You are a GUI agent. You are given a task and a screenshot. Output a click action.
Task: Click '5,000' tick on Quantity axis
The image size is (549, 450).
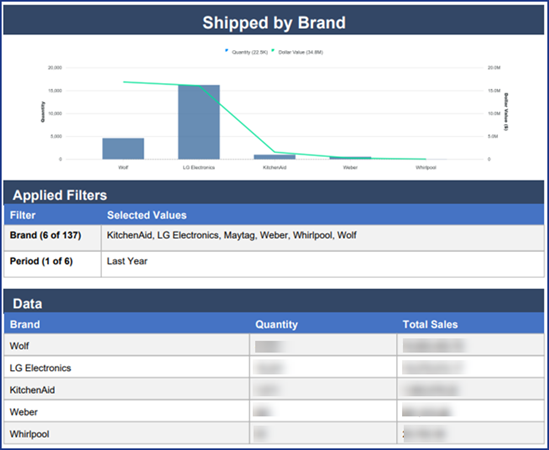[56, 137]
